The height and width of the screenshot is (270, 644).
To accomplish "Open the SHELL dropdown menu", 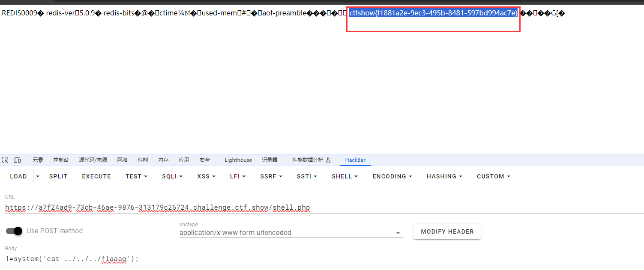I will (x=344, y=176).
